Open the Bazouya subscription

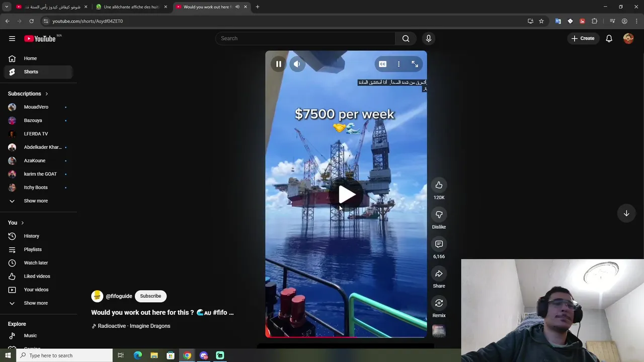(38, 121)
